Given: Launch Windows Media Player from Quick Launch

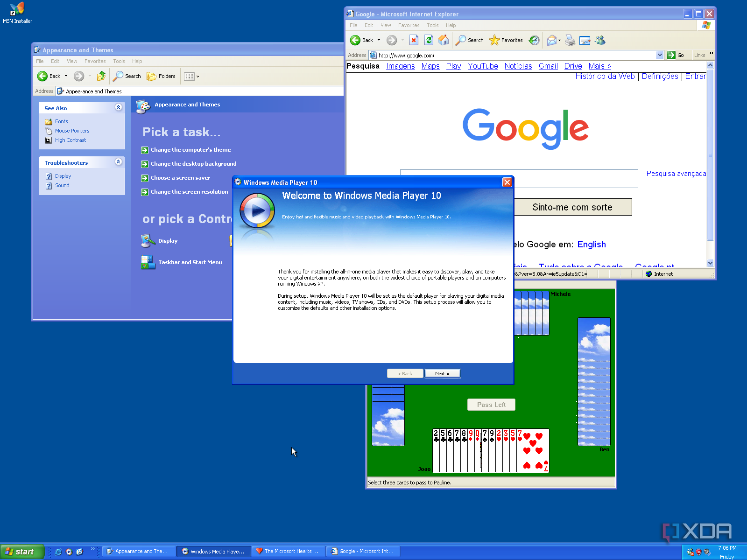Looking at the screenshot, I should (69, 552).
